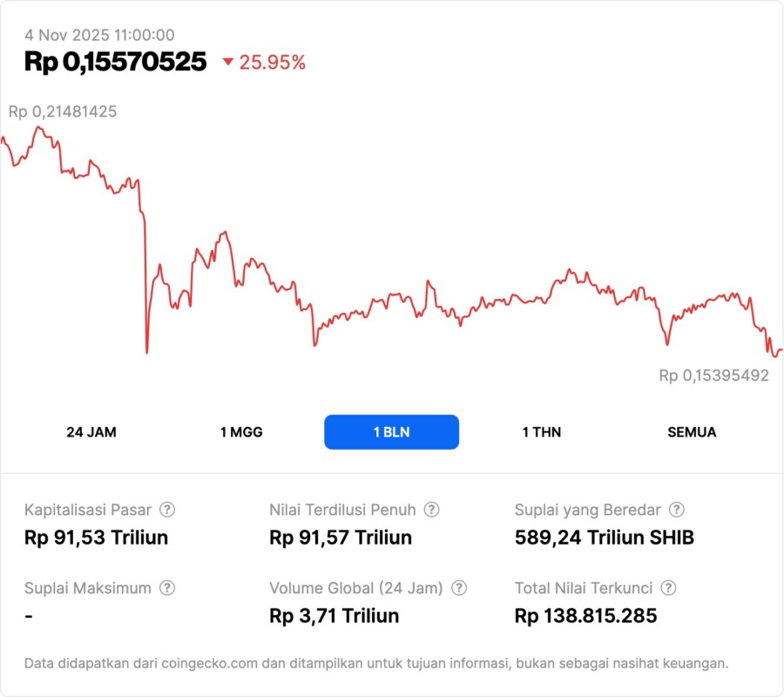The height and width of the screenshot is (697, 784).
Task: Click help icon beside Total Nilai Terkunci
Action: (668, 588)
